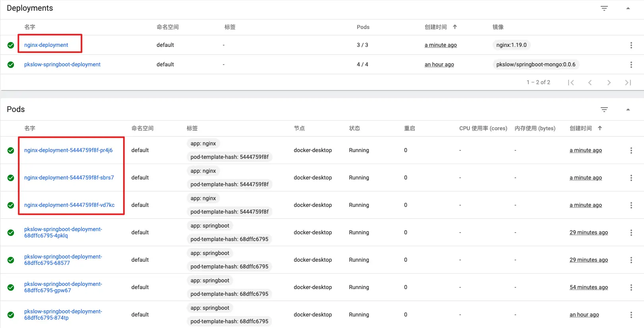This screenshot has width=644, height=328.
Task: Open pod nginx-deployment-5444759f8f-sbrs7
Action: coord(69,178)
